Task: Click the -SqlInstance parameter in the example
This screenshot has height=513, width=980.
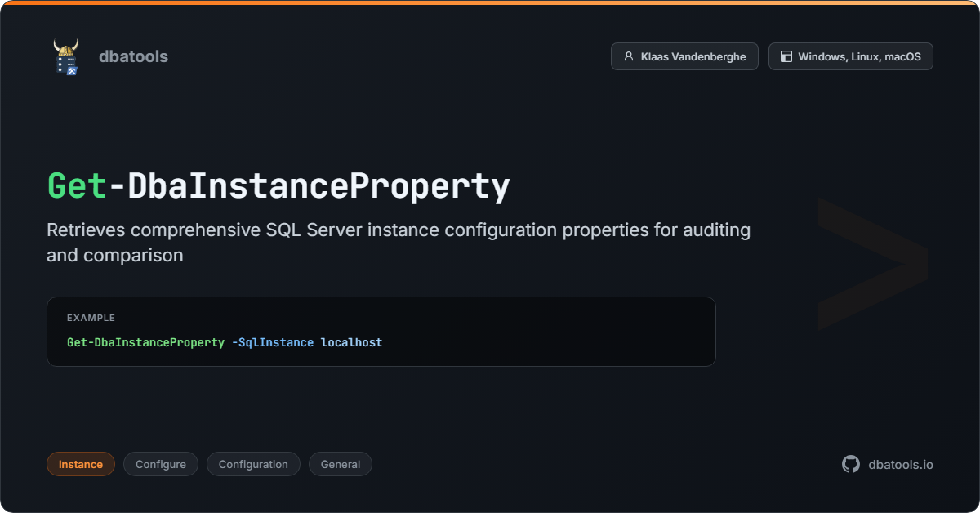Action: 273,342
